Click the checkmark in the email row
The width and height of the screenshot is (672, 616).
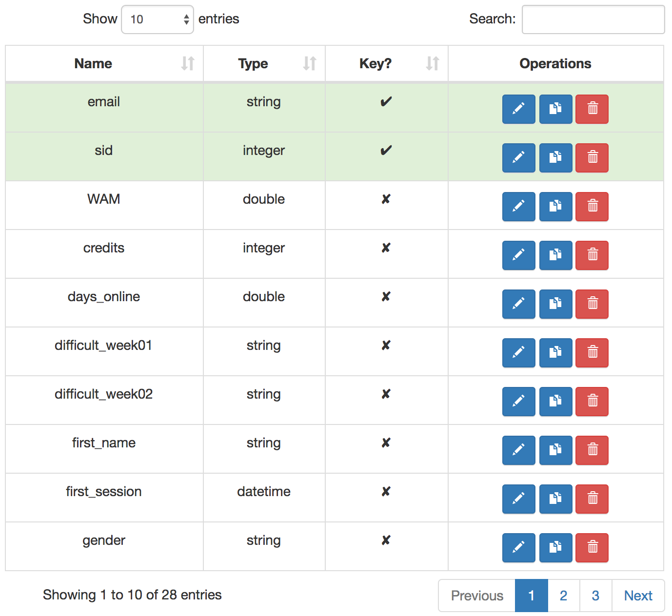pos(386,102)
